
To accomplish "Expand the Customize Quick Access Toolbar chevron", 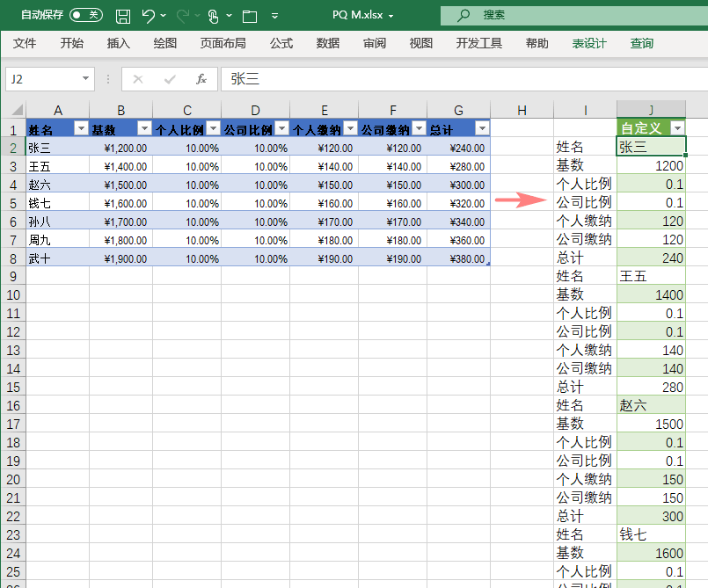I will [x=275, y=15].
